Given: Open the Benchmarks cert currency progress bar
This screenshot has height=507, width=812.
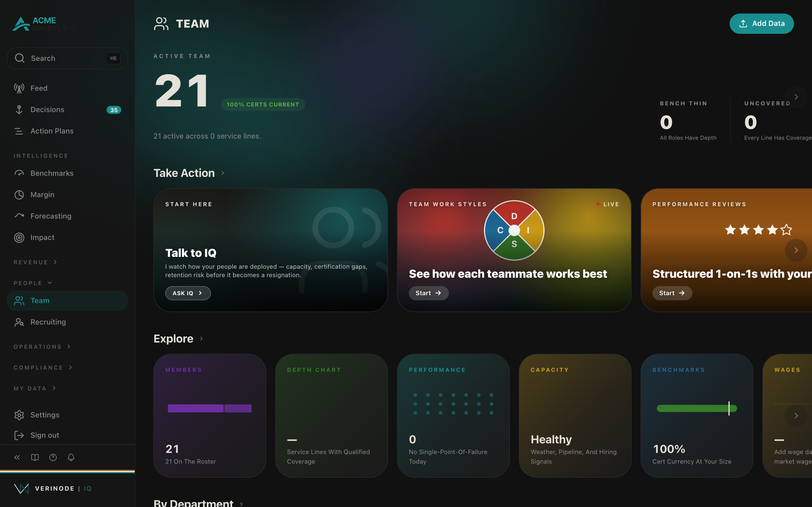Looking at the screenshot, I should (x=697, y=408).
